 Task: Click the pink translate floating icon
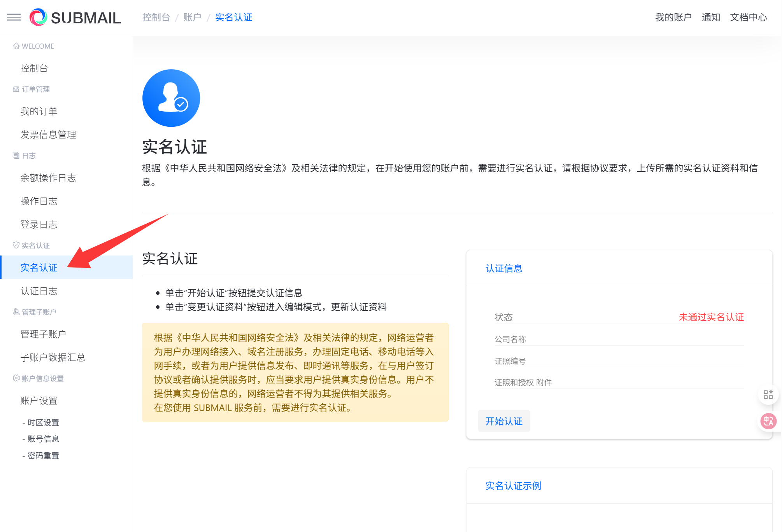[768, 421]
